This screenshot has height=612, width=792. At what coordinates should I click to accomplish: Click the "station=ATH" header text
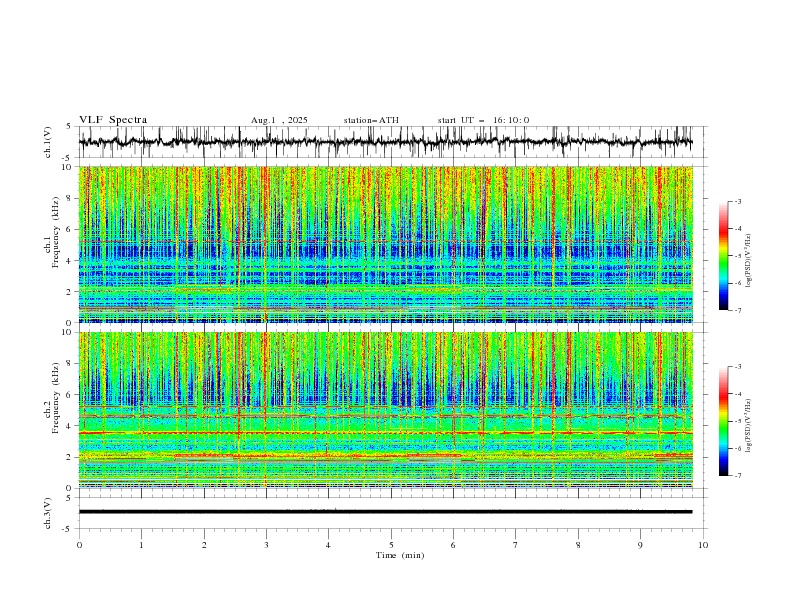pyautogui.click(x=371, y=120)
